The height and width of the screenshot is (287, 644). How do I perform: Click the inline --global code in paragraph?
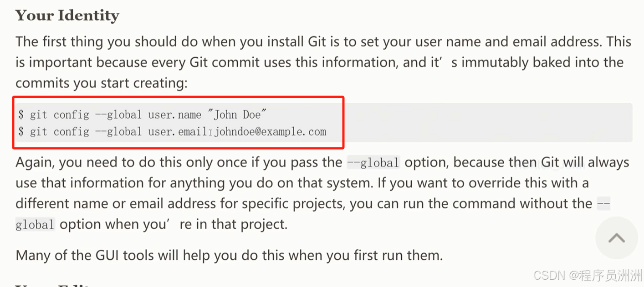tap(373, 162)
